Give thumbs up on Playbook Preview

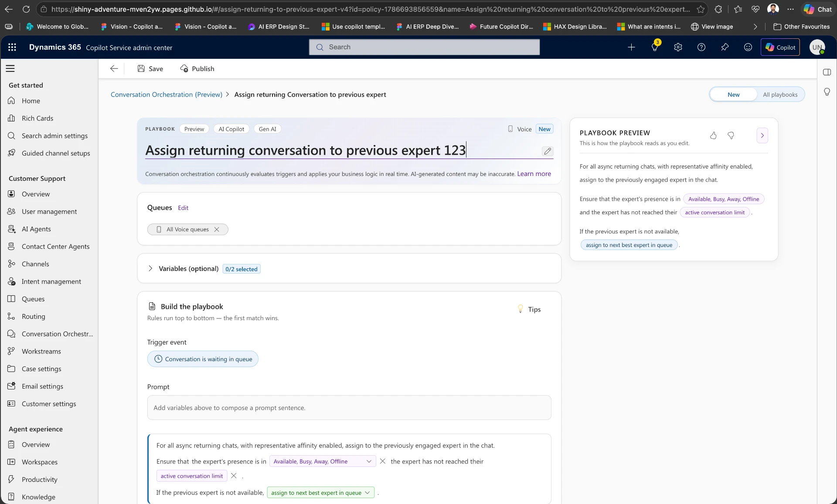coord(713,135)
